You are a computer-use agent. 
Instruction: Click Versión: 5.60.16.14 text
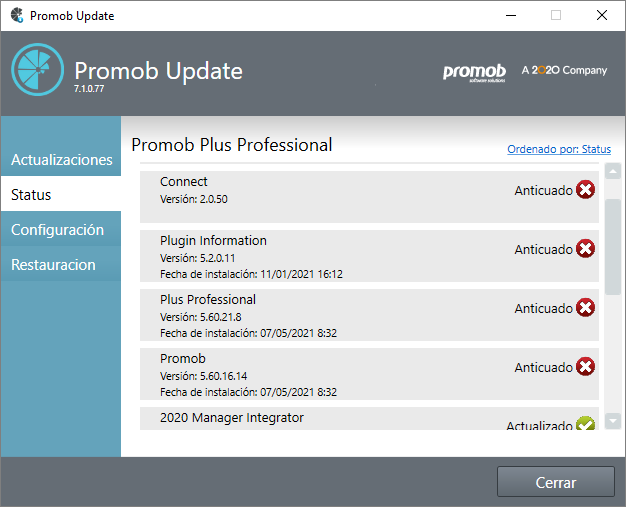pos(204,376)
